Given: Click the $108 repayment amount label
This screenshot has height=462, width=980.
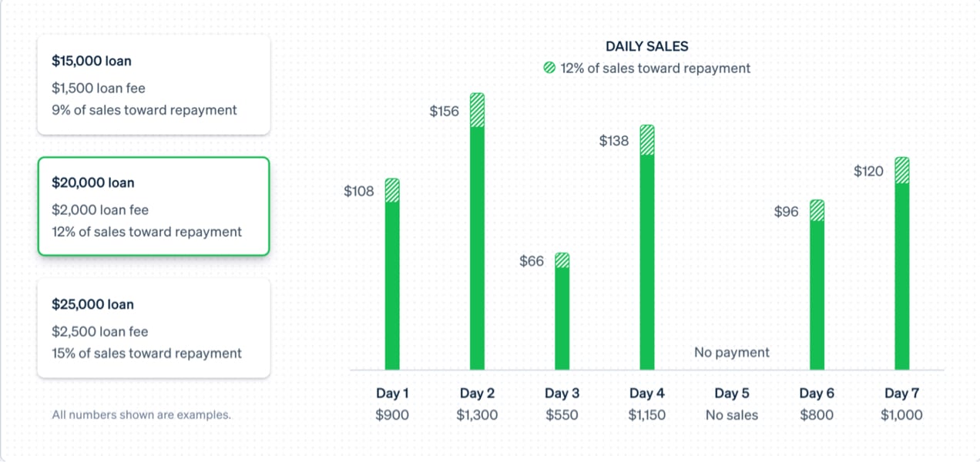Looking at the screenshot, I should click(x=359, y=191).
